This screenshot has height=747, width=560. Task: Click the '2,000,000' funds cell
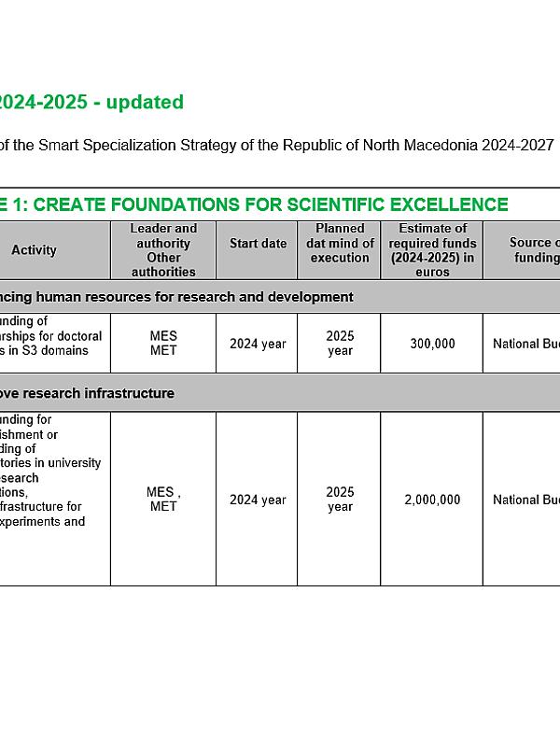click(432, 500)
